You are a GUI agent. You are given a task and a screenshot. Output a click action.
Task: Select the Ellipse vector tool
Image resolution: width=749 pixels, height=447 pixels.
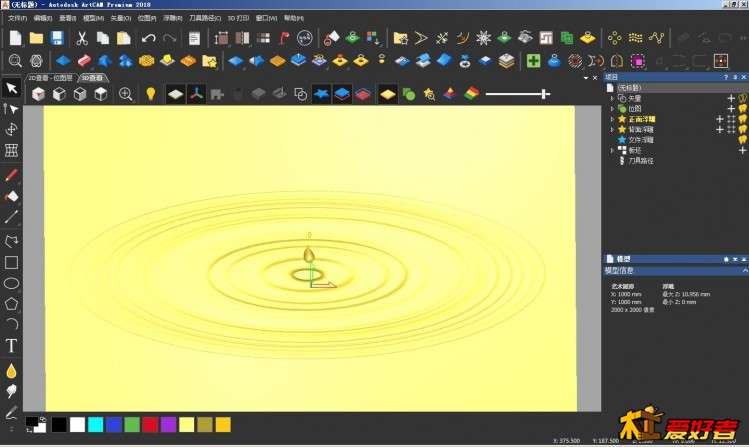click(x=12, y=283)
